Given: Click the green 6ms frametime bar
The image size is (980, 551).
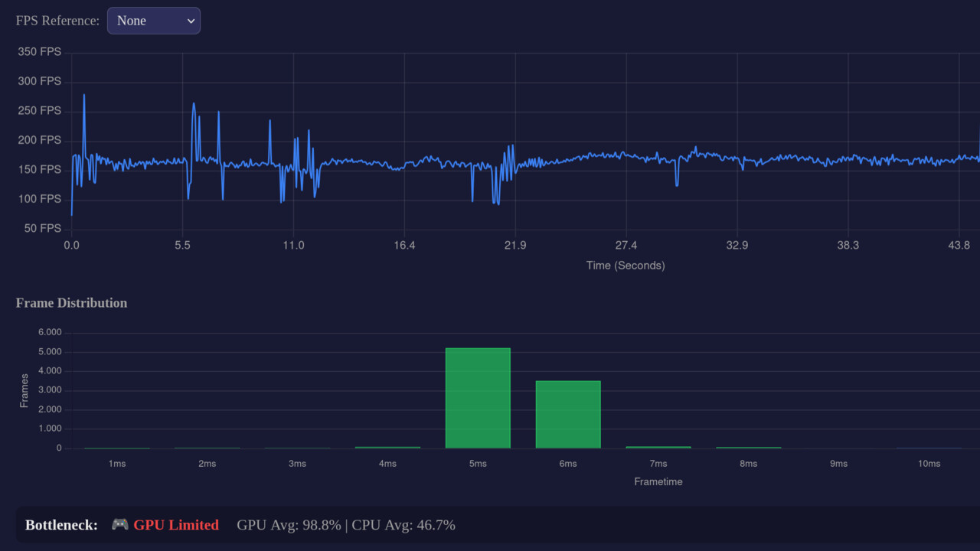Looking at the screenshot, I should tap(568, 413).
